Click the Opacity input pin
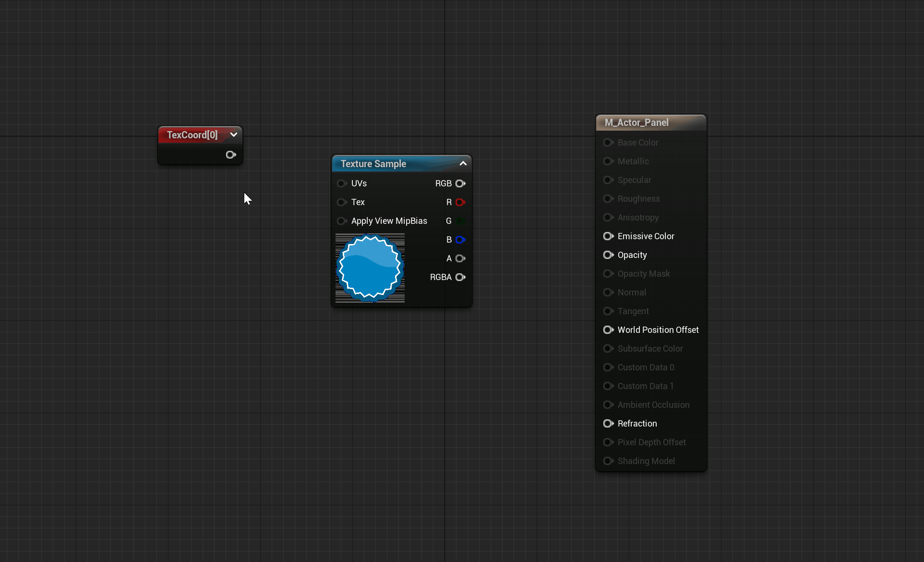 608,255
